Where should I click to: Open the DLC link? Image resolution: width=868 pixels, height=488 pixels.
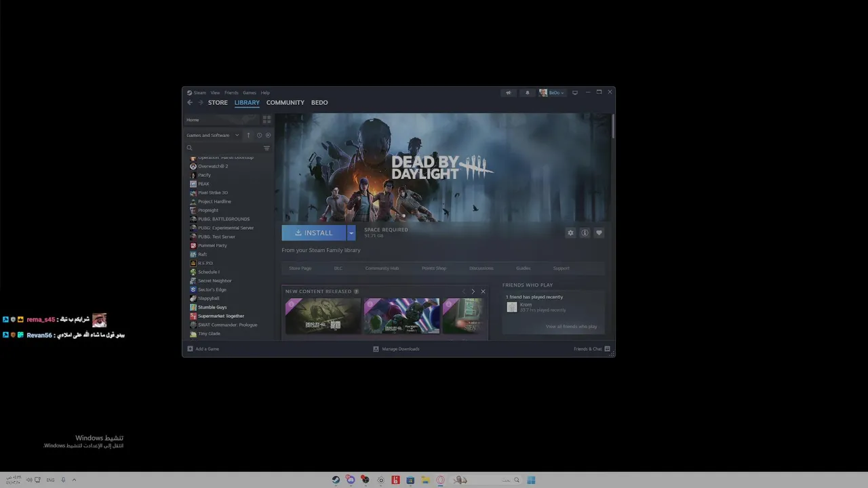click(338, 268)
